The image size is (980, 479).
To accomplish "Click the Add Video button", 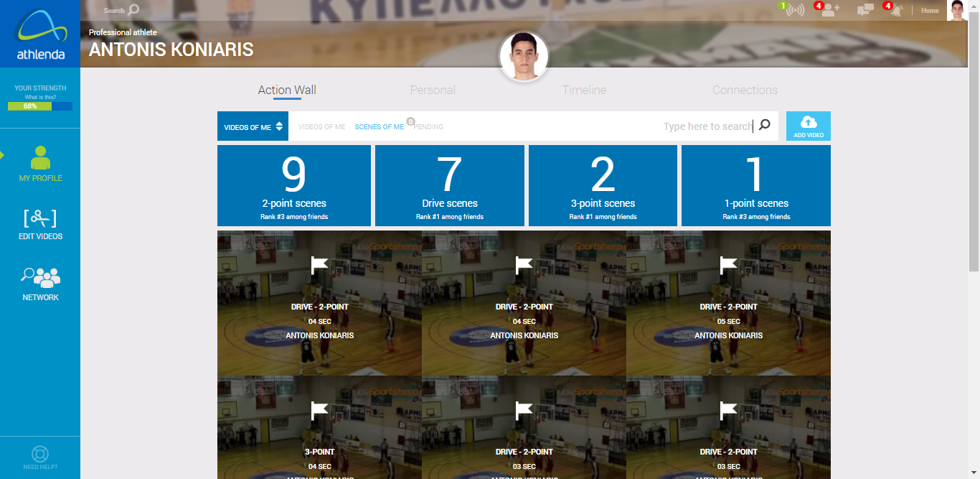I will [x=809, y=126].
